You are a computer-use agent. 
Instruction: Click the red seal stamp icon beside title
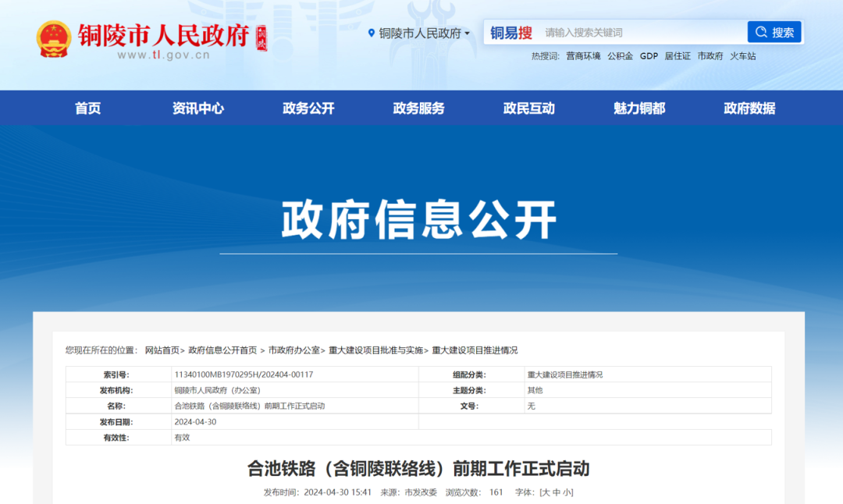[x=261, y=39]
